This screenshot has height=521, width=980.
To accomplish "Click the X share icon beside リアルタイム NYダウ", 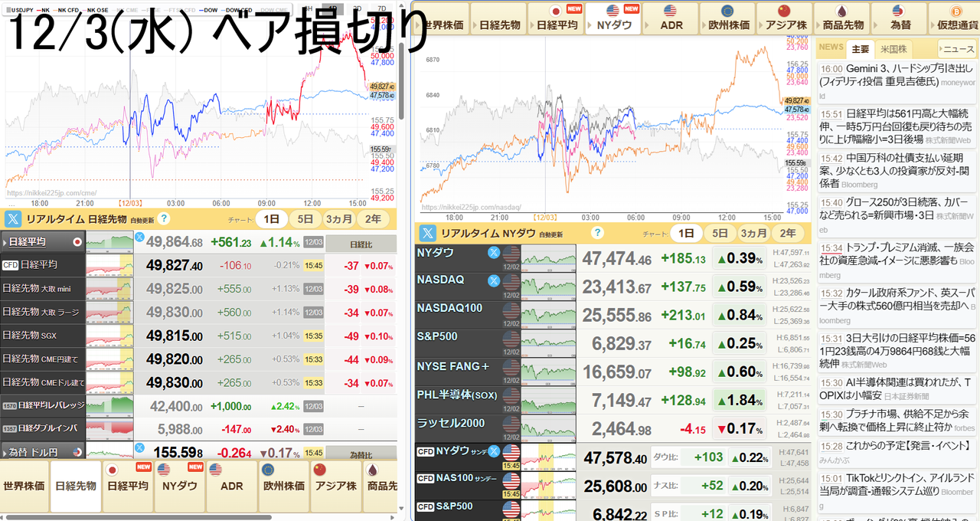I will [x=426, y=233].
